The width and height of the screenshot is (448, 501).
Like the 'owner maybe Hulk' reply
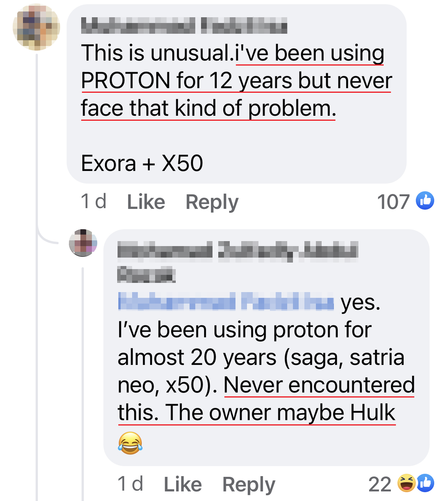(183, 484)
